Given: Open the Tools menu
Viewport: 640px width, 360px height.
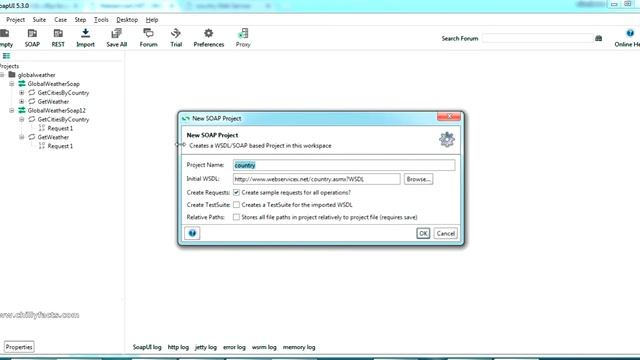Looking at the screenshot, I should point(101,20).
